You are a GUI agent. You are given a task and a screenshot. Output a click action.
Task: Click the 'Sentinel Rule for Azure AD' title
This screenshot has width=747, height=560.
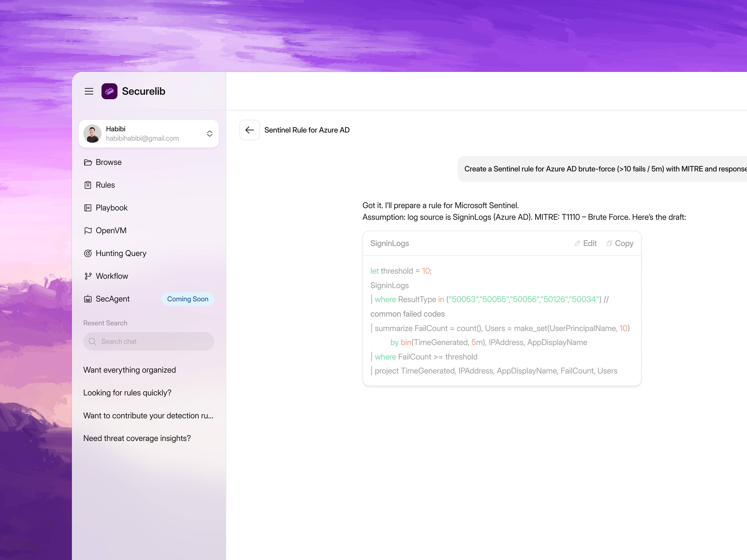[307, 130]
